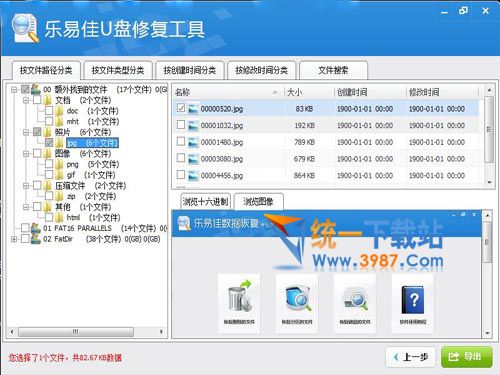Click the preview pane vertical scrollbar thumb
Image resolution: width=500 pixels, height=375 pixels.
487,242
